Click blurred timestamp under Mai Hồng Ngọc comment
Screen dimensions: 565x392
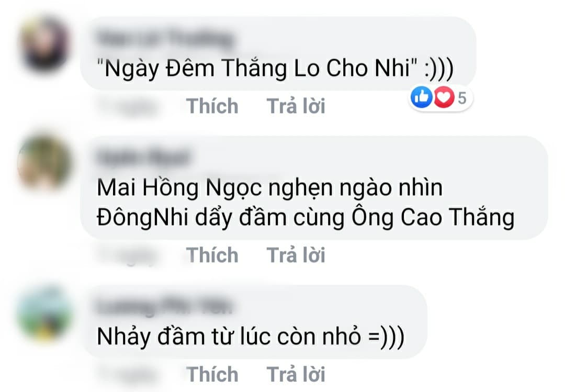pos(126,256)
